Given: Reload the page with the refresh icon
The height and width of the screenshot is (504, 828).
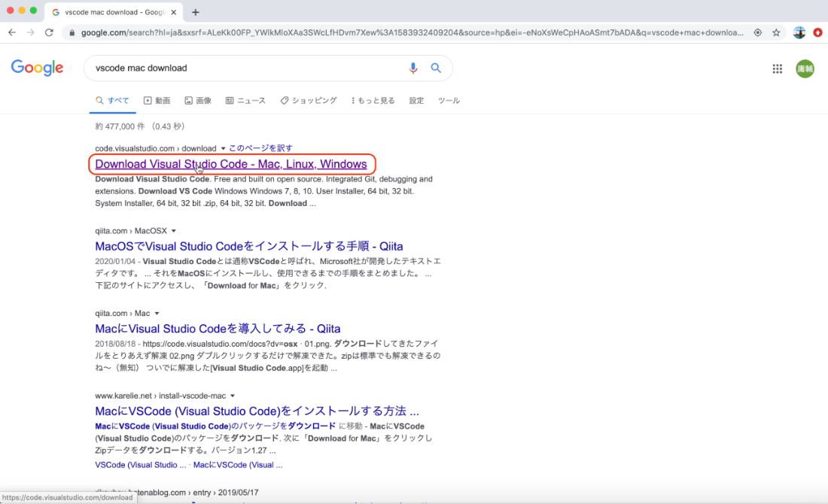Looking at the screenshot, I should pos(49,32).
